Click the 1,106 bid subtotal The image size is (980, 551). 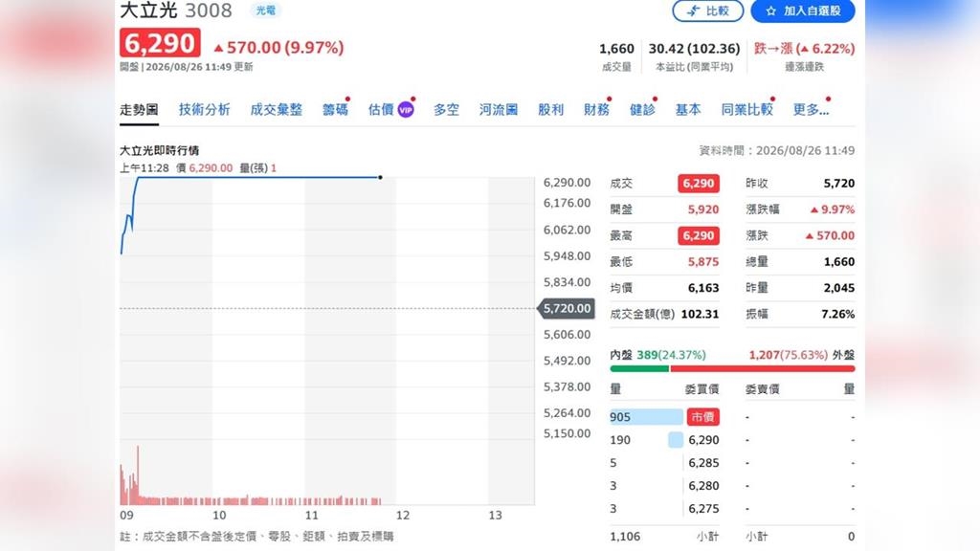625,536
